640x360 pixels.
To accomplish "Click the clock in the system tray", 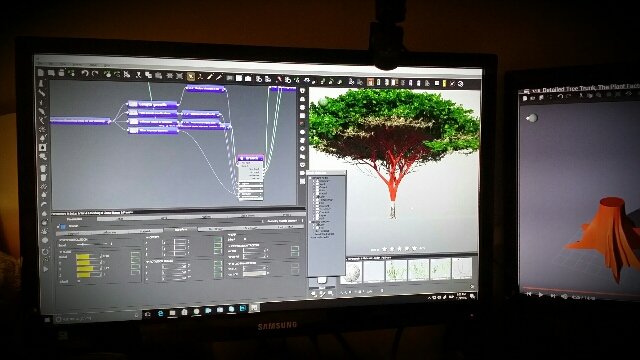I will tap(462, 296).
